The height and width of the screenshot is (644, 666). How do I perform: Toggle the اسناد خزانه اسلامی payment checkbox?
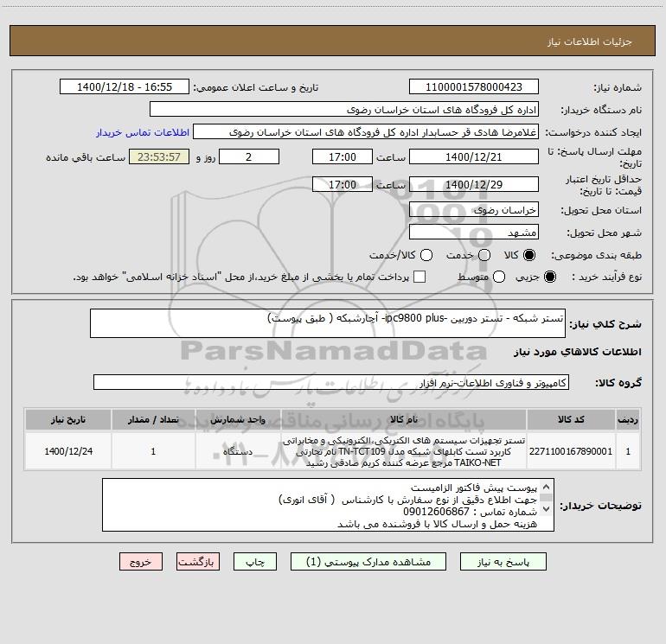click(419, 277)
